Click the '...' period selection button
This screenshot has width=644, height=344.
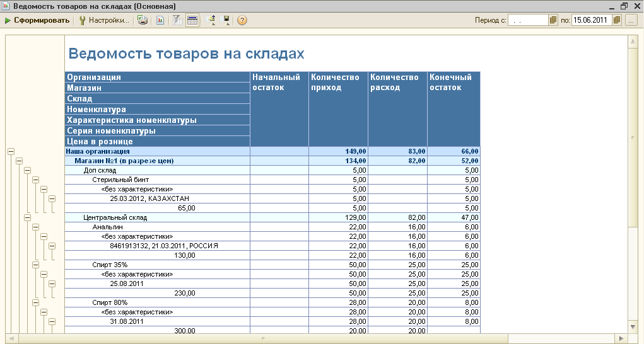click(631, 20)
